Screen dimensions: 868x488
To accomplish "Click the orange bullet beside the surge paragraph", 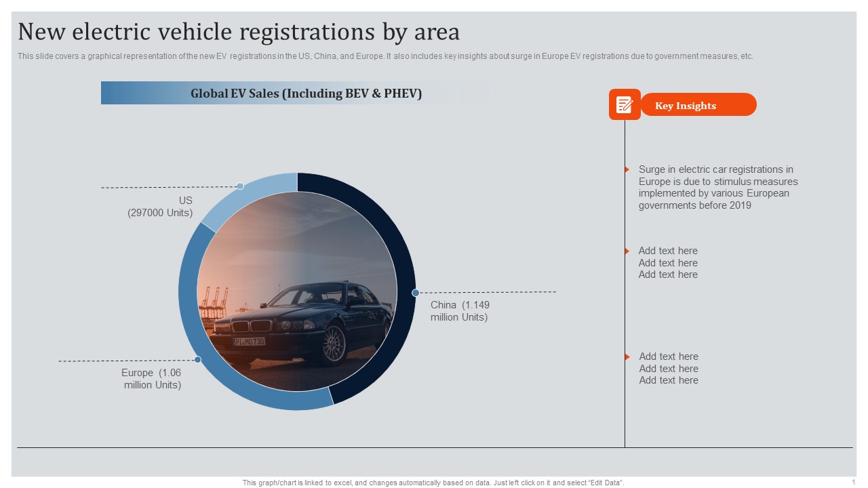I will click(627, 169).
